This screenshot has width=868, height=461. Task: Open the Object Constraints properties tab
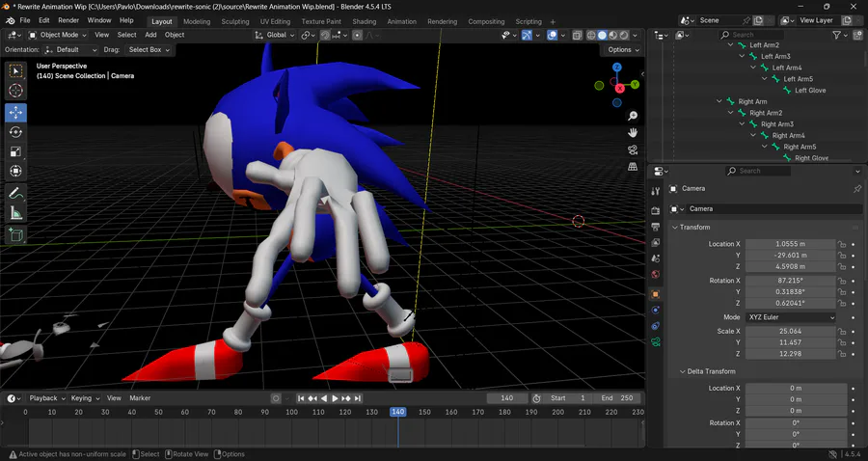[656, 326]
